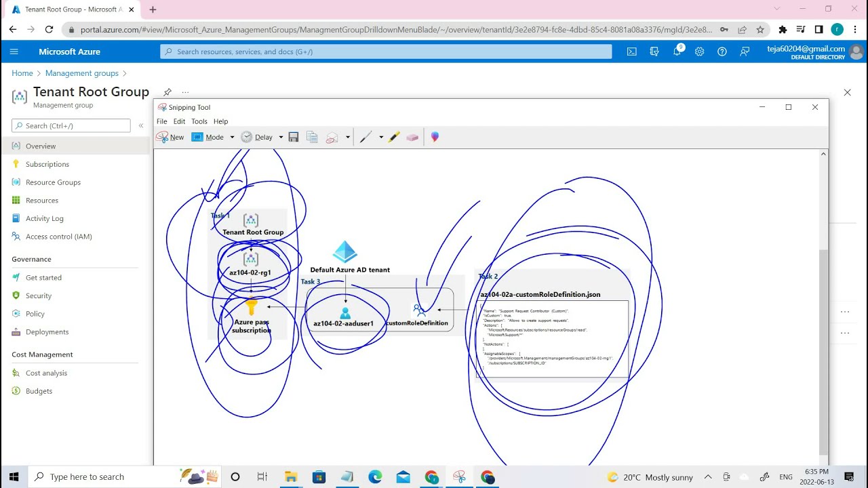Reload the page in Chrome
The image size is (868, 488).
point(49,29)
